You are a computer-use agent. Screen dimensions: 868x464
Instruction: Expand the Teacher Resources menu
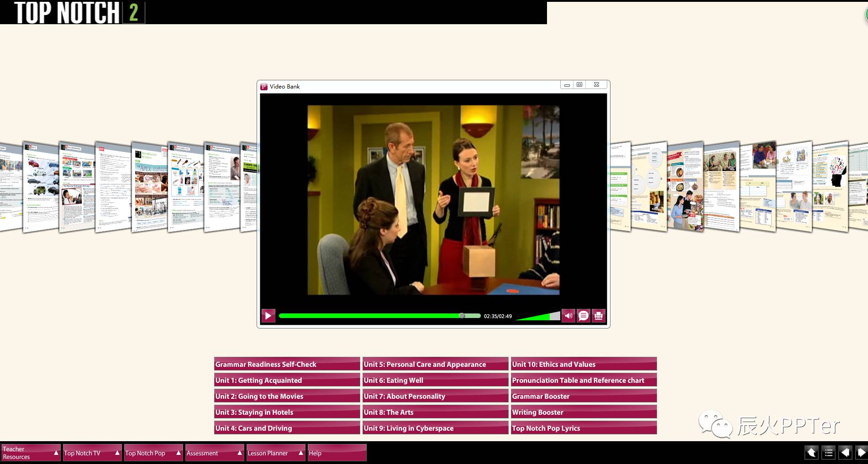tap(31, 453)
